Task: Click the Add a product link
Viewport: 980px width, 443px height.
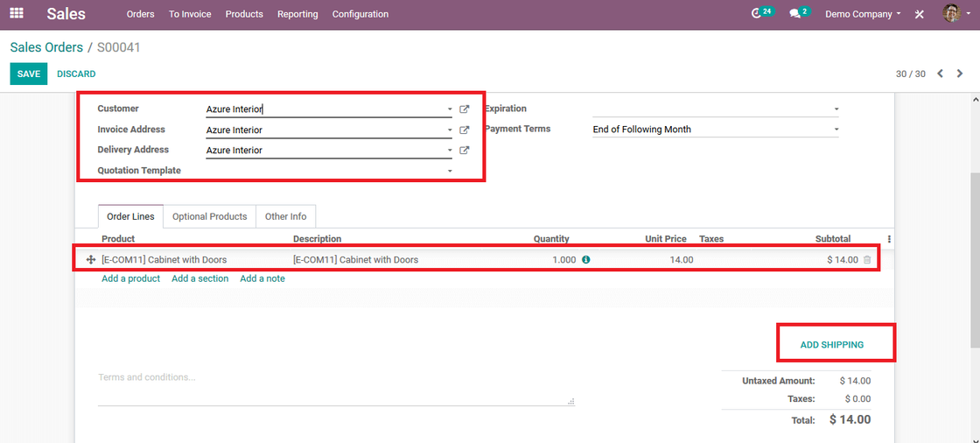Action: [x=130, y=278]
